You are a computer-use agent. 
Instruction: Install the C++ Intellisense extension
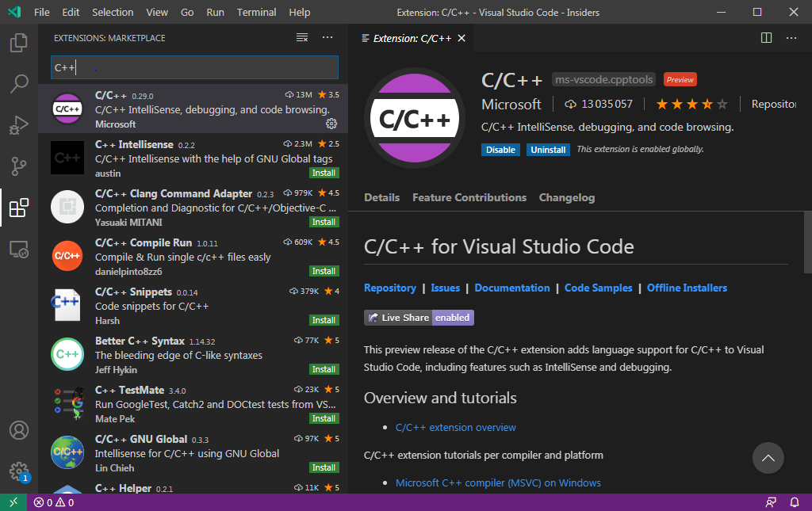324,172
